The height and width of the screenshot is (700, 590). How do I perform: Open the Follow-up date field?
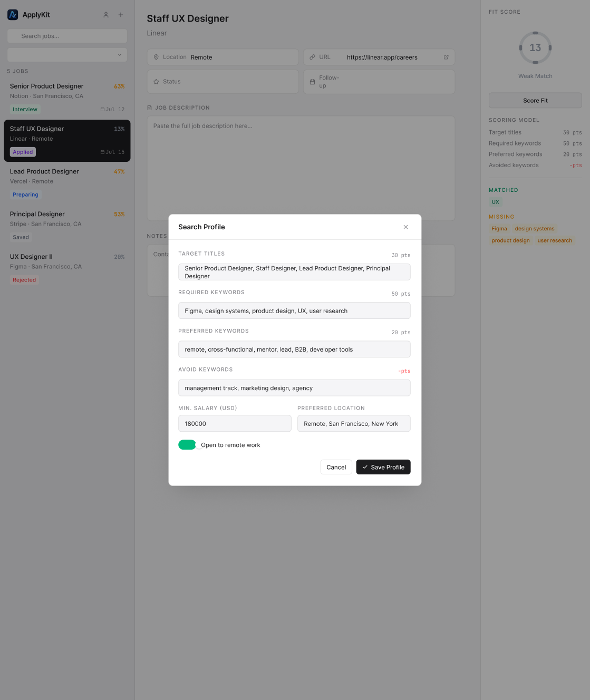(379, 82)
